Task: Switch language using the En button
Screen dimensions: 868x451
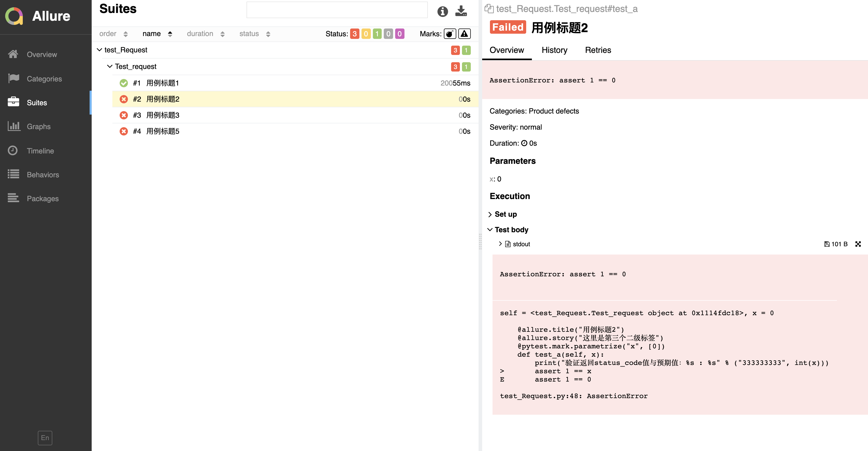Action: pyautogui.click(x=45, y=438)
